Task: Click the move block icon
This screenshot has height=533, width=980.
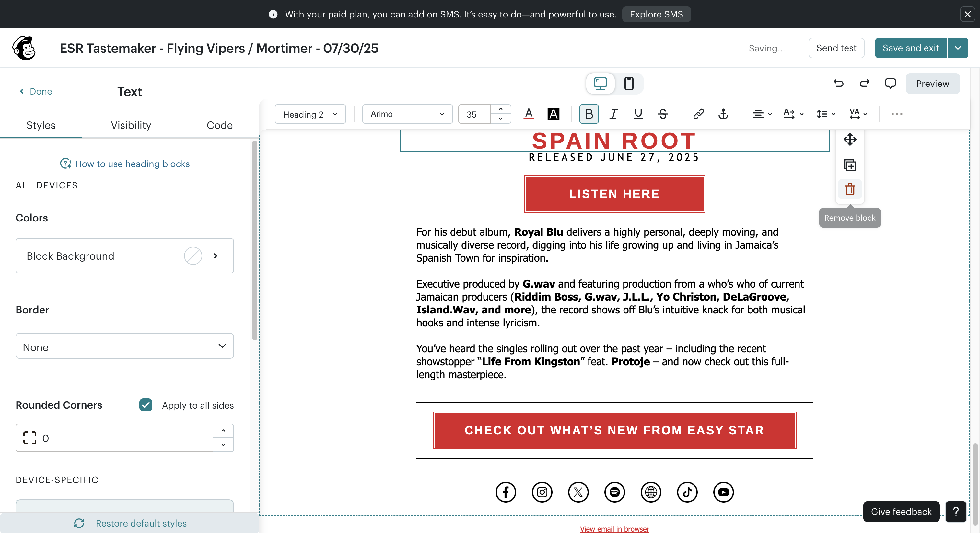Action: coord(850,140)
